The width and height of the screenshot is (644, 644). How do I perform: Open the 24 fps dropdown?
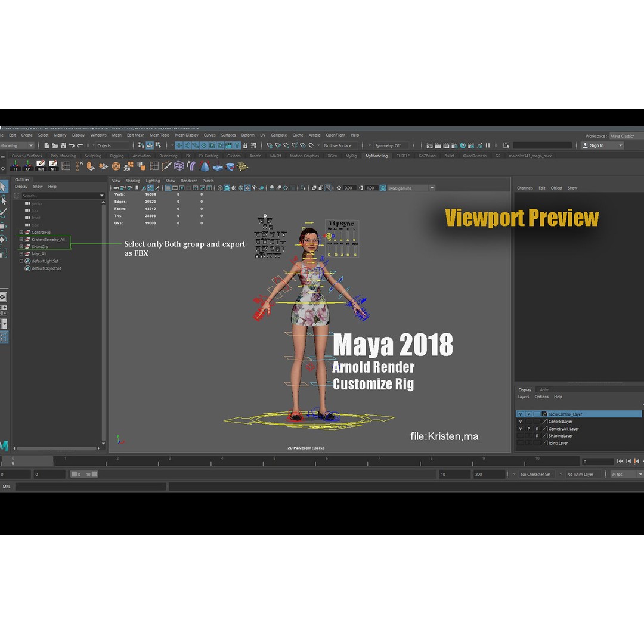626,475
